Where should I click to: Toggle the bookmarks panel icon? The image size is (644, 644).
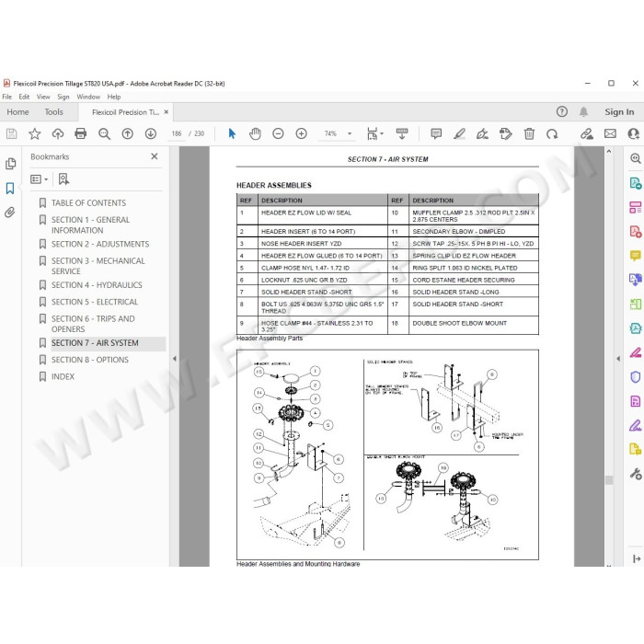tap(10, 189)
